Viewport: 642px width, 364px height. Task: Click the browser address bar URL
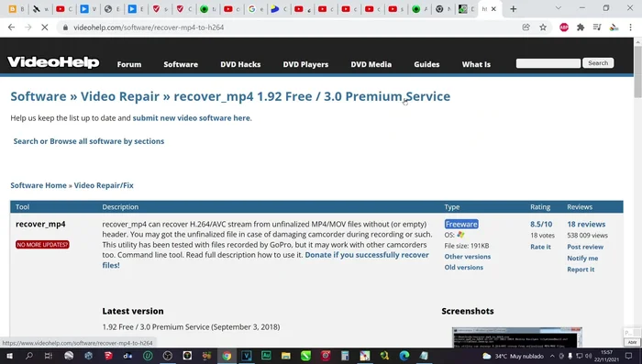pos(149,28)
